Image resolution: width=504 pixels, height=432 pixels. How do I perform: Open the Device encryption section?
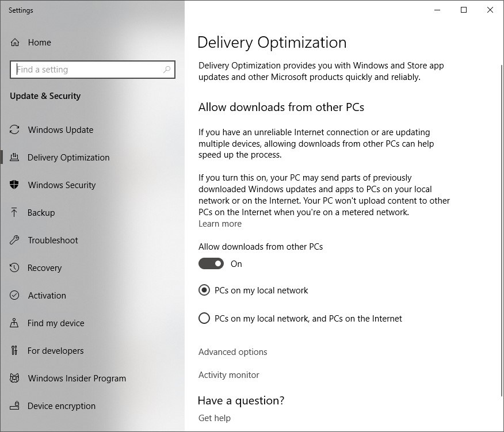pyautogui.click(x=61, y=406)
